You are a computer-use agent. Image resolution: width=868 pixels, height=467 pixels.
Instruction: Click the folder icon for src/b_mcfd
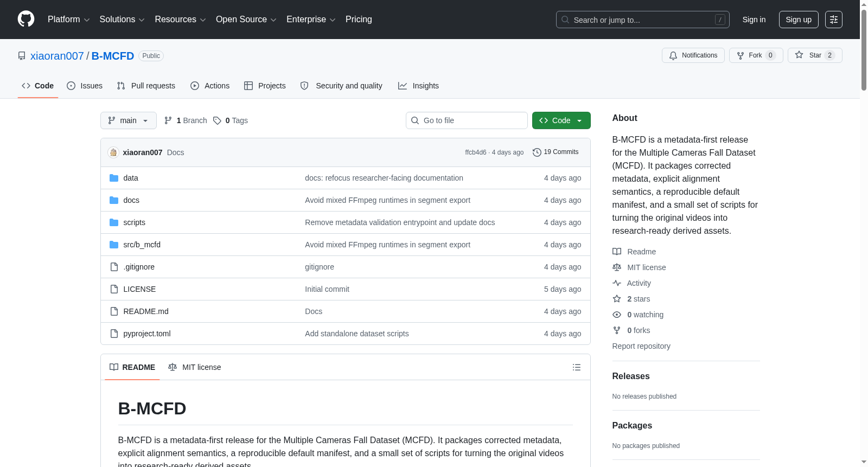(x=114, y=245)
